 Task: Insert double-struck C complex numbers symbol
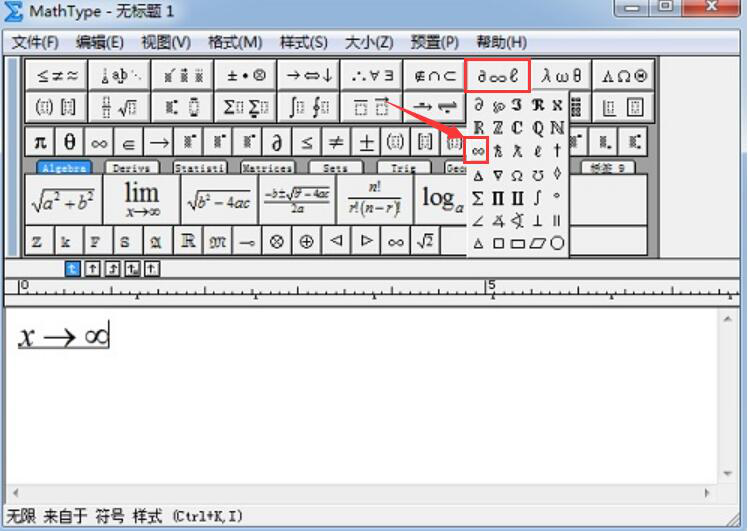[517, 128]
